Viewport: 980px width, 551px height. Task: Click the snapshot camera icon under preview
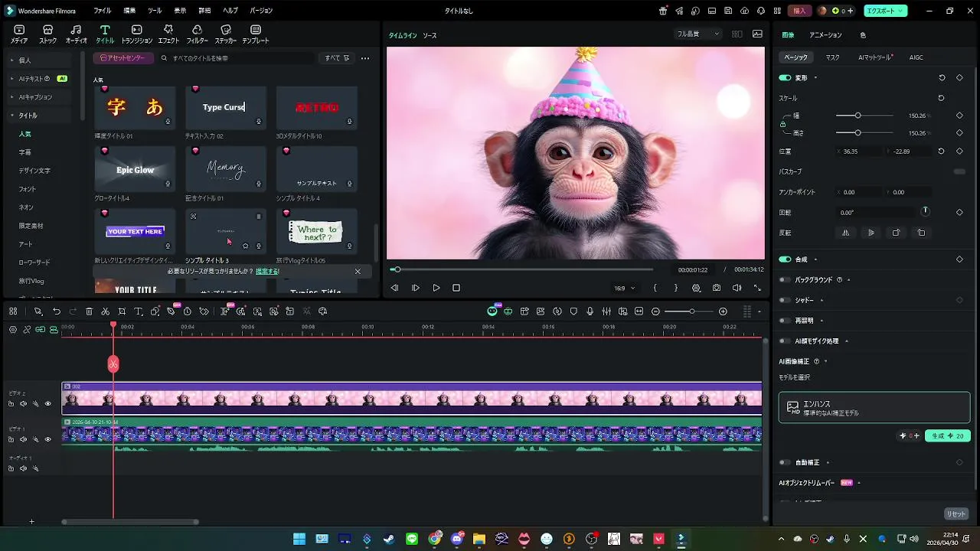click(x=716, y=288)
